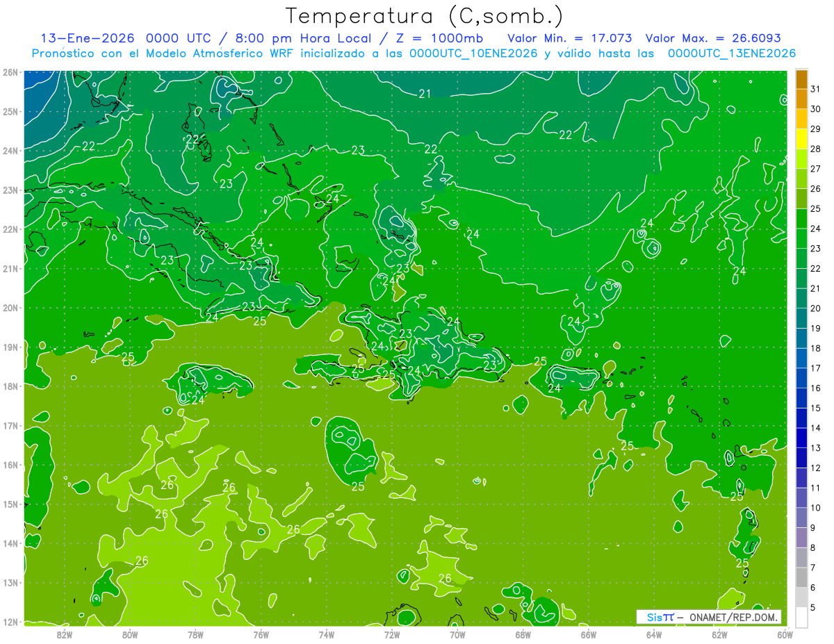Screen dimensions: 834x644
Task: Click the color scale value "27"
Action: [815, 169]
